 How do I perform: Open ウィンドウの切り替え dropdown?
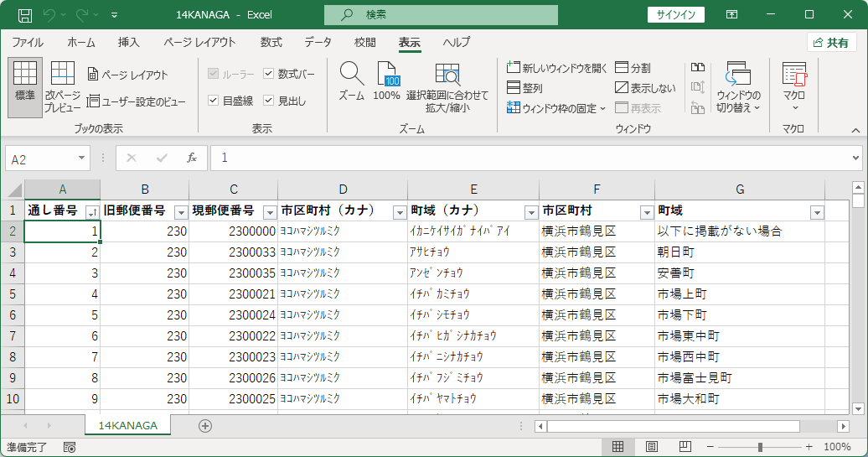point(738,87)
